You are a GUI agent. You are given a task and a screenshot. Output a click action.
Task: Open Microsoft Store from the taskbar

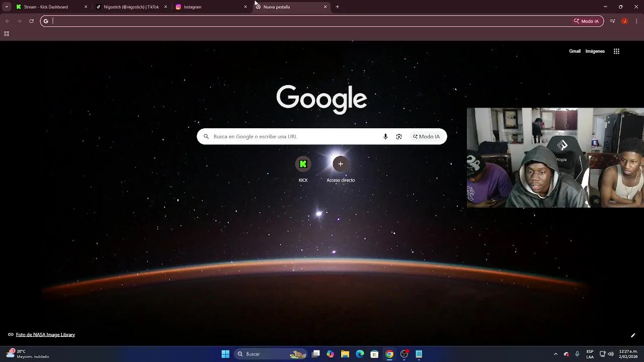pyautogui.click(x=374, y=354)
